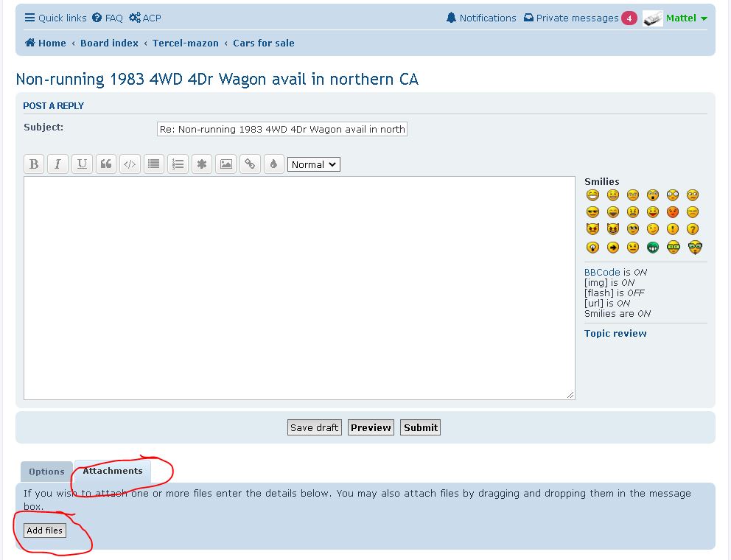Click the red 4 unread messages badge
The image size is (731, 560).
coord(629,18)
